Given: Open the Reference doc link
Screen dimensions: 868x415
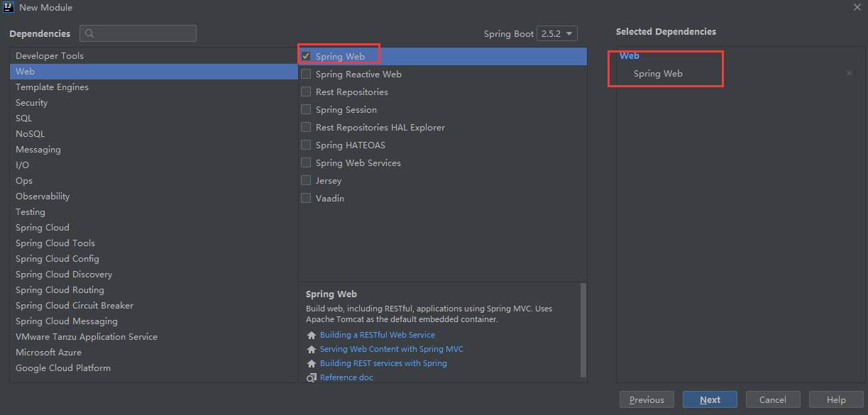Looking at the screenshot, I should click(346, 377).
